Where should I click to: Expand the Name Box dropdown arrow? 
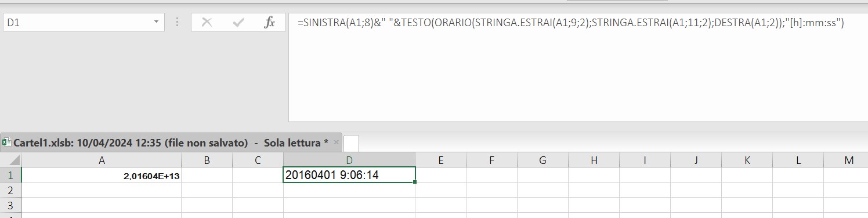(x=156, y=22)
